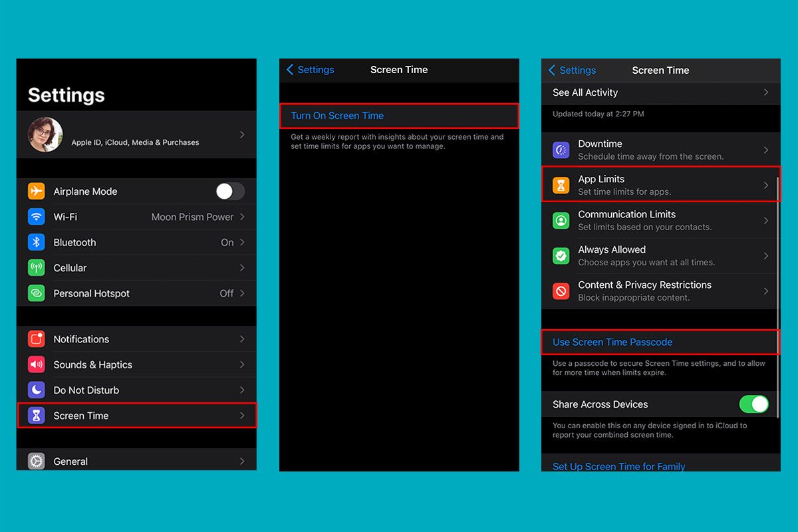Select the Wi-Fi icon

click(37, 216)
